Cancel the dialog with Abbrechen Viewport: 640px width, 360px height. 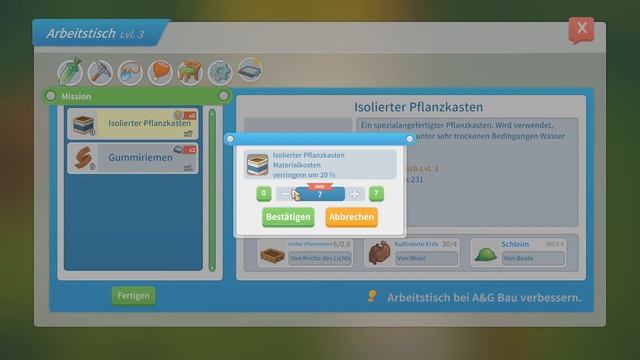351,217
